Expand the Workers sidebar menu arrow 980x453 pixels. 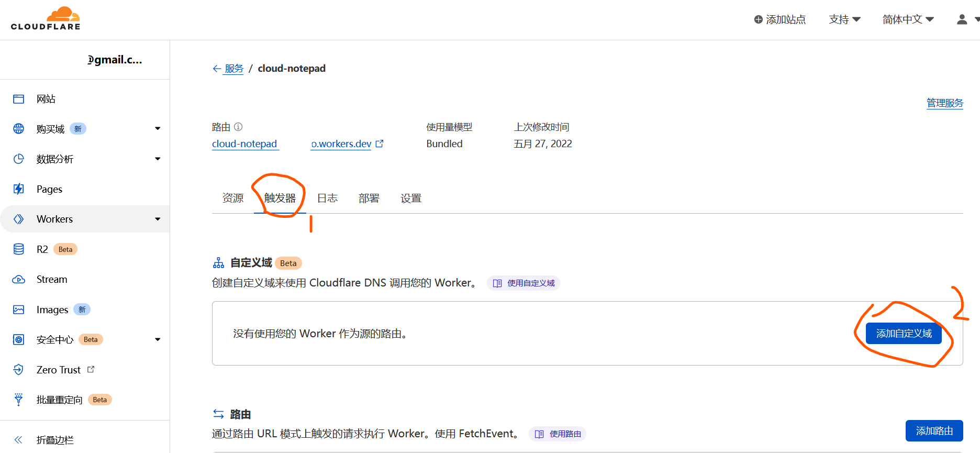158,219
